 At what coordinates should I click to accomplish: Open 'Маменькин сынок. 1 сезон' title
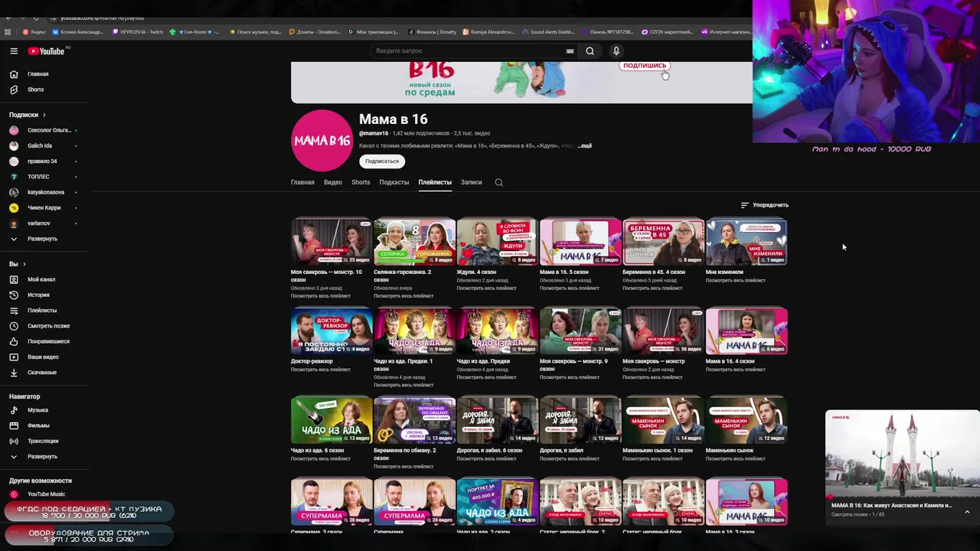[658, 451]
